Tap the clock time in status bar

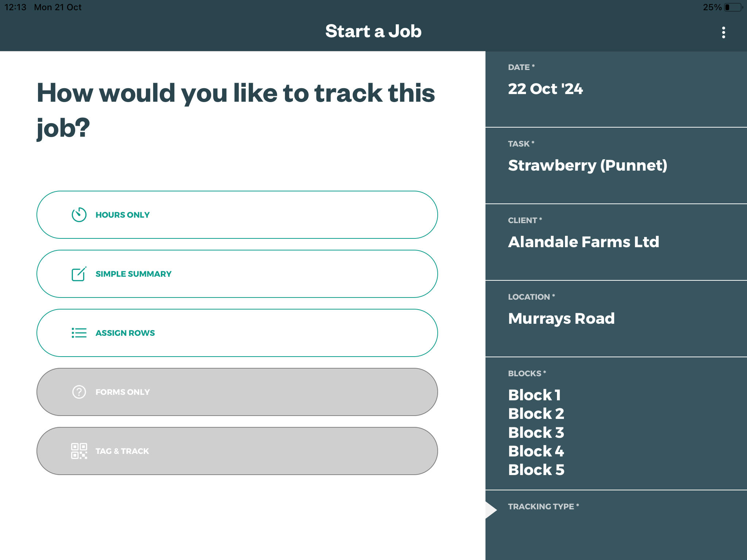pyautogui.click(x=15, y=7)
